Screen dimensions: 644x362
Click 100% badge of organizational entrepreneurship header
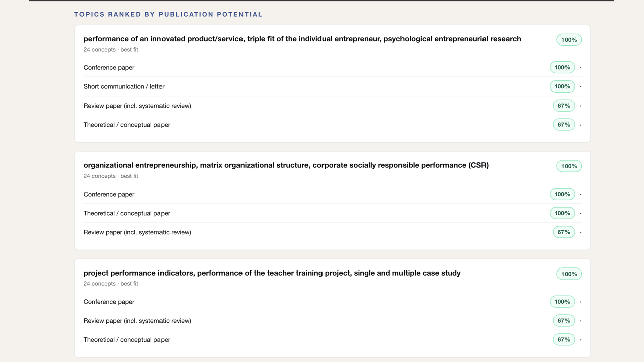tap(569, 166)
